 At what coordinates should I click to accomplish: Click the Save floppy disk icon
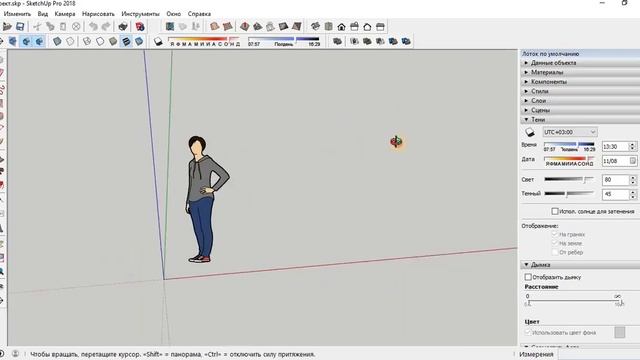[20, 27]
